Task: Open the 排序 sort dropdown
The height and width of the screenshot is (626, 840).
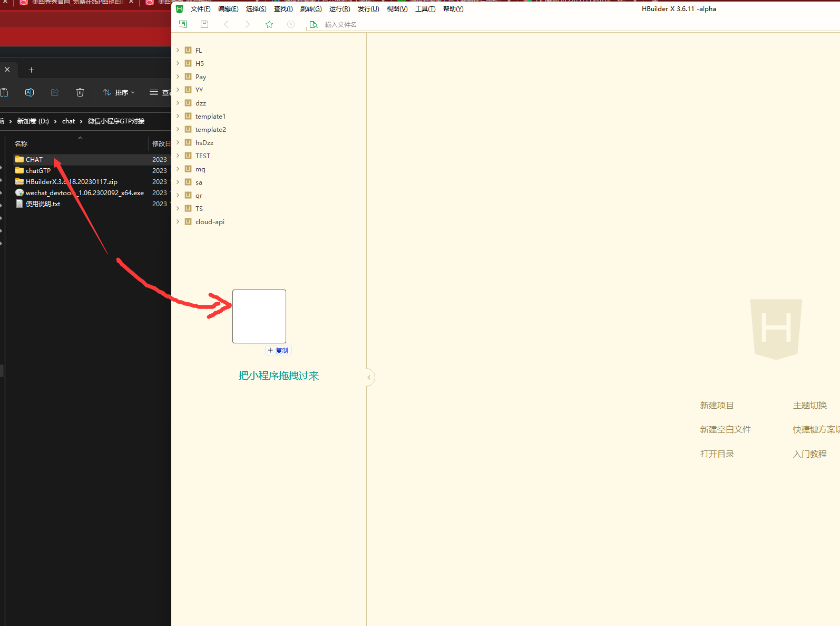Action: pos(119,92)
